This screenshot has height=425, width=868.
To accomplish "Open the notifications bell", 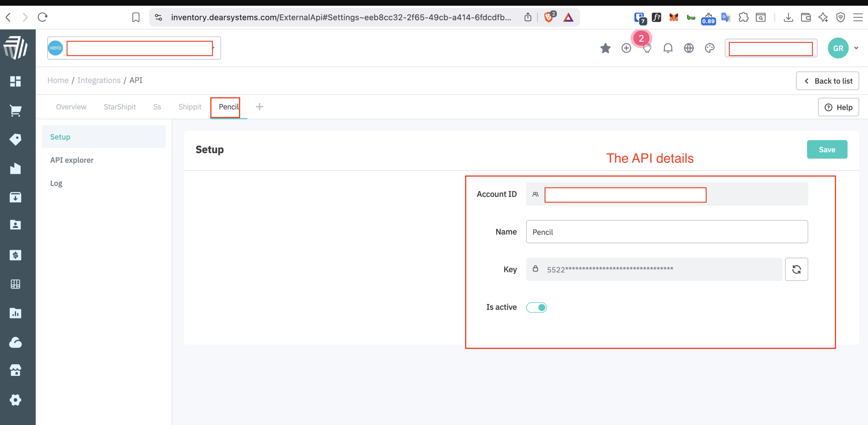I will pos(668,48).
